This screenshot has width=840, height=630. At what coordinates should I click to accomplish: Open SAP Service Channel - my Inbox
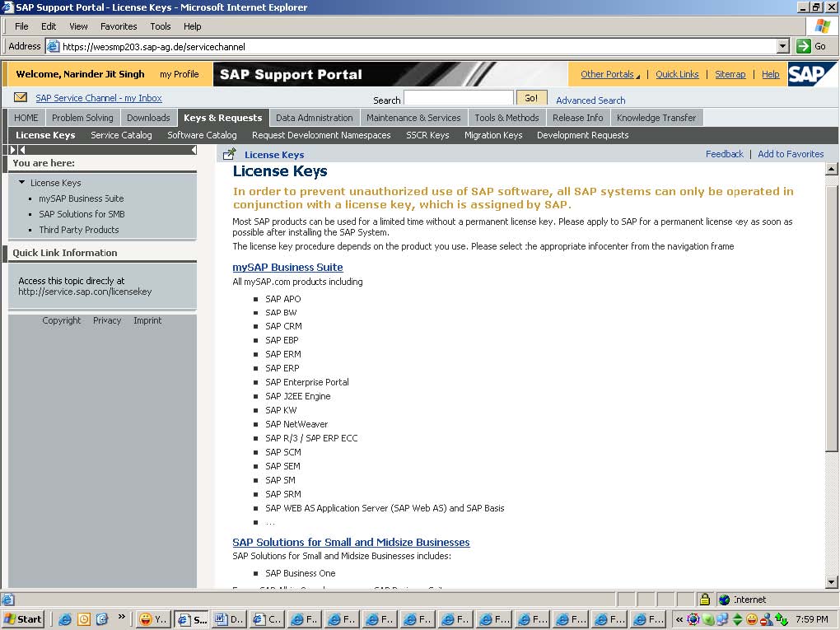tap(99, 98)
